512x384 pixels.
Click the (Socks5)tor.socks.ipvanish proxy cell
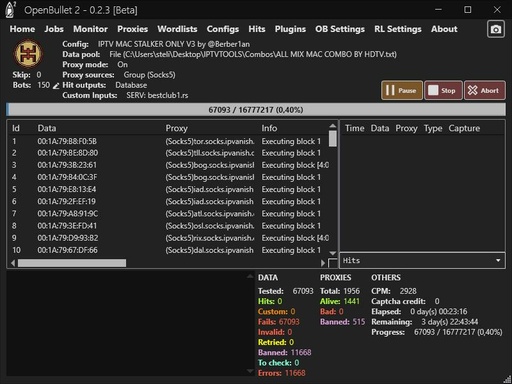[x=210, y=141]
